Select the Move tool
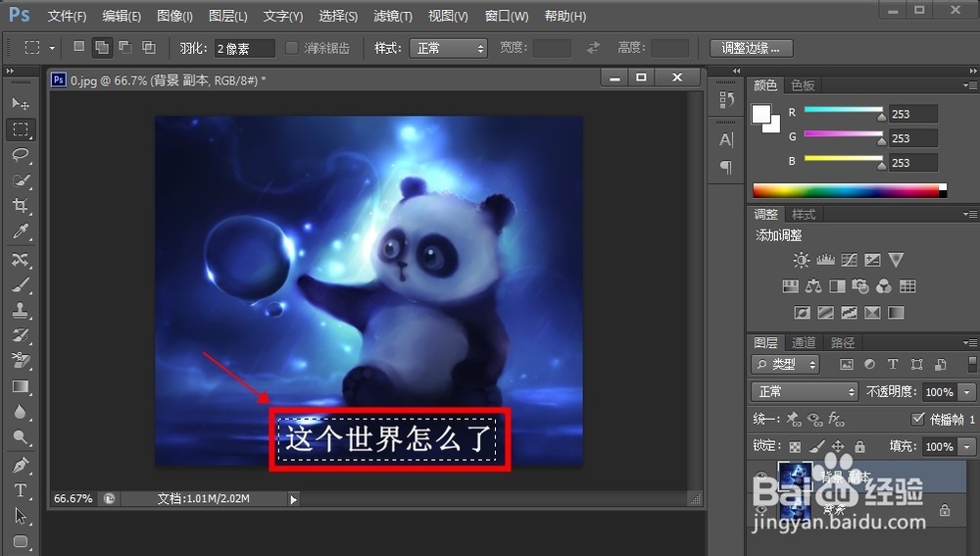This screenshot has height=556, width=980. (x=21, y=103)
